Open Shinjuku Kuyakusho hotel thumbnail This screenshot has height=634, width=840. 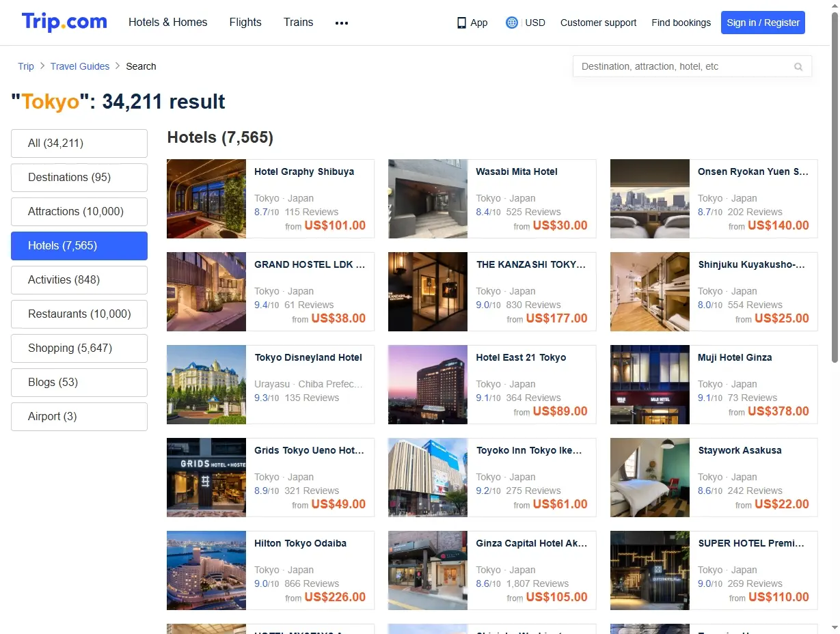coord(650,292)
